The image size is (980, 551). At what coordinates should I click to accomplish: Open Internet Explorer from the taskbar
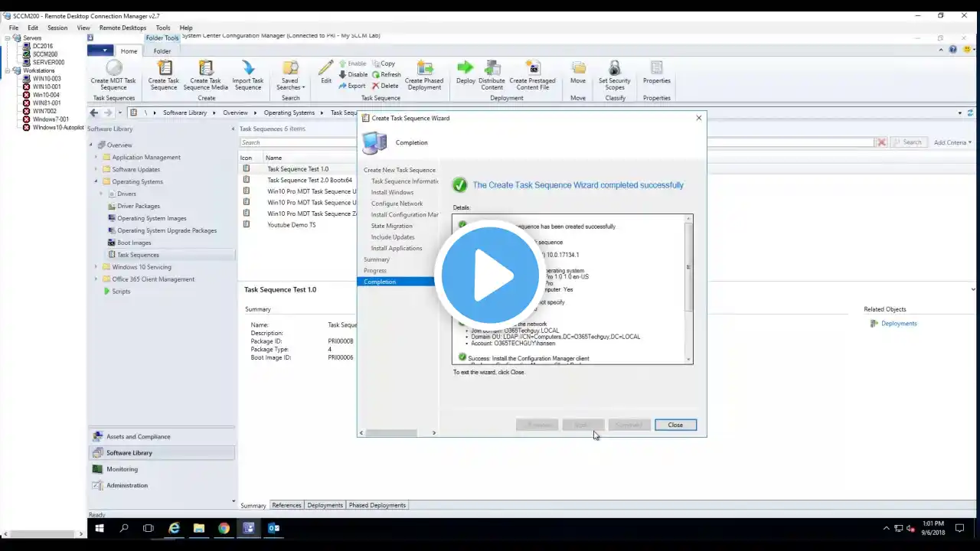point(174,528)
